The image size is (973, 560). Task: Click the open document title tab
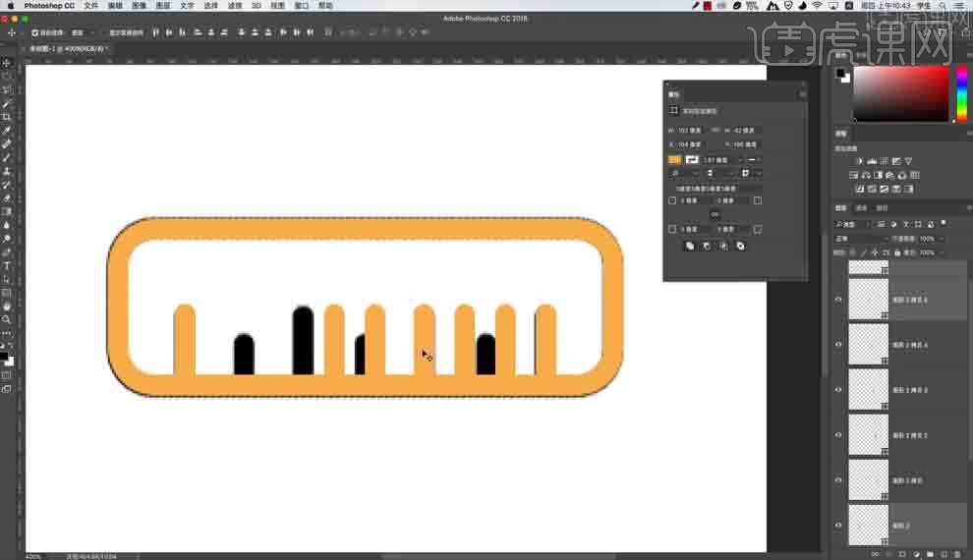(x=67, y=48)
